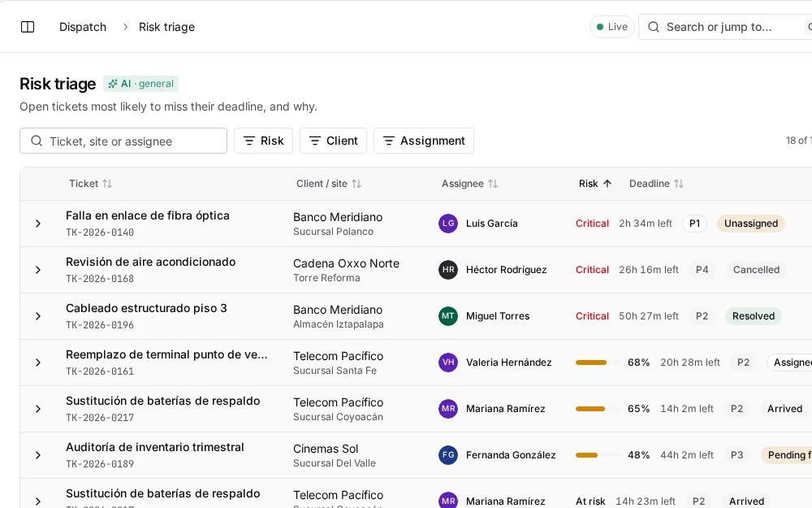Focus the Ticket, site or assignee filter
This screenshot has height=508, width=812.
click(x=123, y=141)
